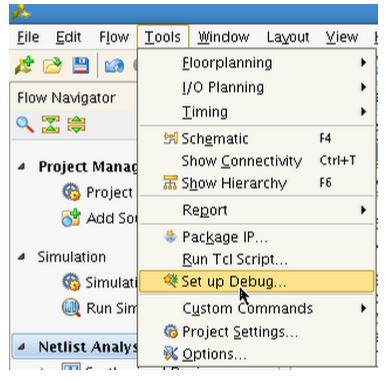Click the Undo arrow toolbar icon

point(114,66)
